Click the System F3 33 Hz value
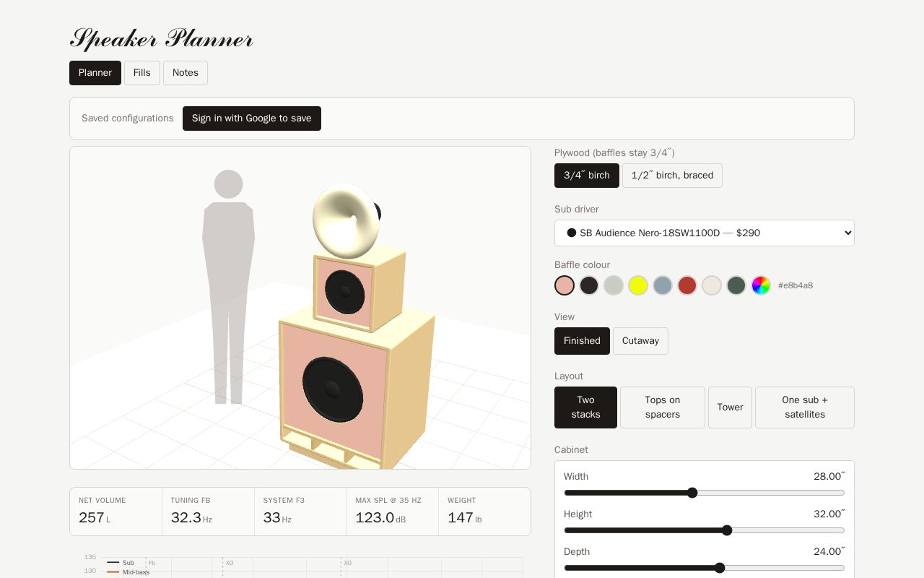 [x=300, y=512]
